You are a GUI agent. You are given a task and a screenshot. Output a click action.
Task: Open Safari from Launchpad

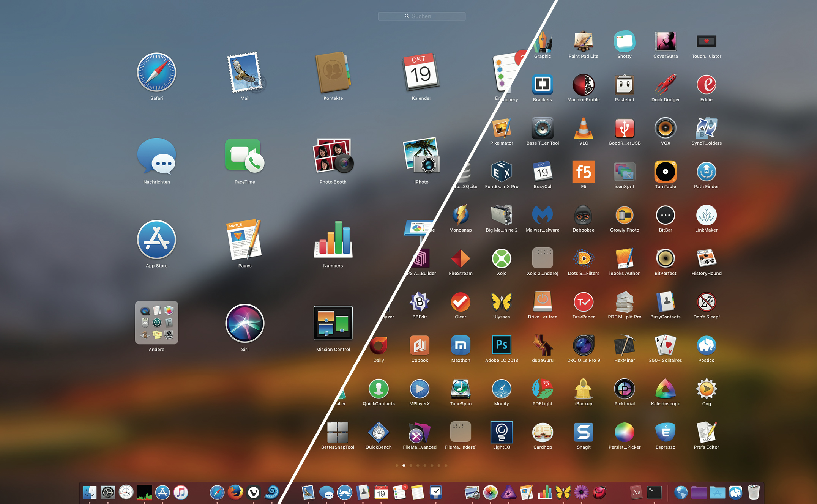point(156,72)
